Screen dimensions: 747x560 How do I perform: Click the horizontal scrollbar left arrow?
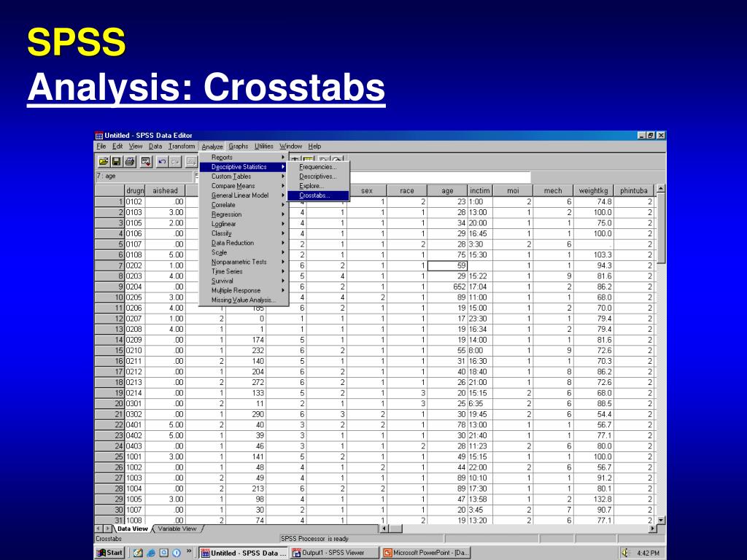click(x=384, y=529)
